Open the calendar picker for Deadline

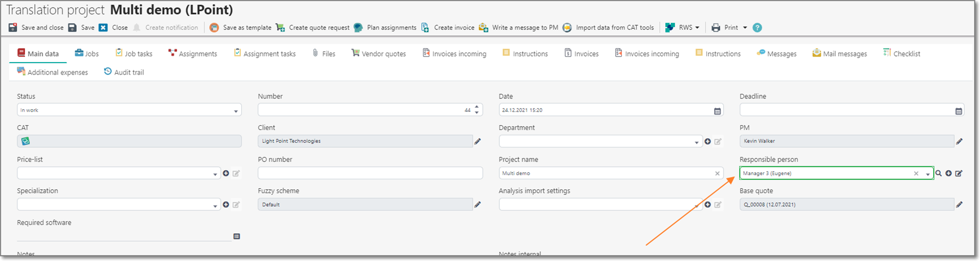point(958,111)
